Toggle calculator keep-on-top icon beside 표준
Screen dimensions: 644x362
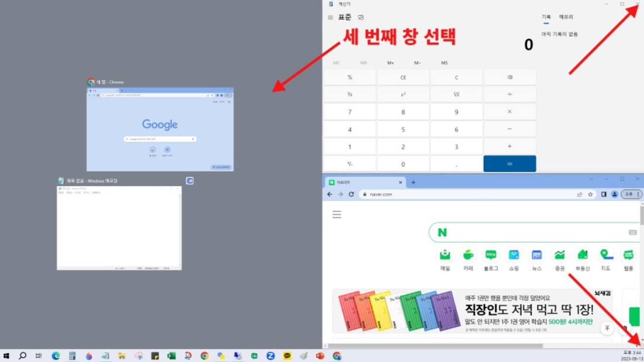361,18
